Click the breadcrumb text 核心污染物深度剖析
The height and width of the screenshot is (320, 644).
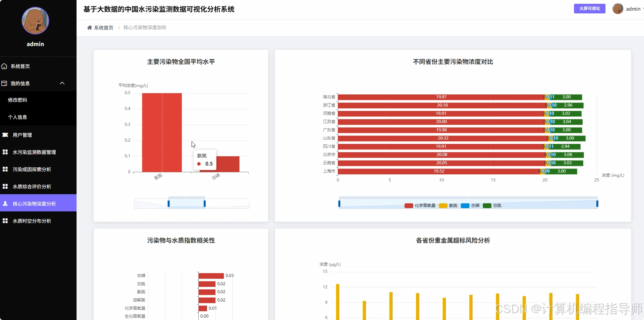point(145,27)
